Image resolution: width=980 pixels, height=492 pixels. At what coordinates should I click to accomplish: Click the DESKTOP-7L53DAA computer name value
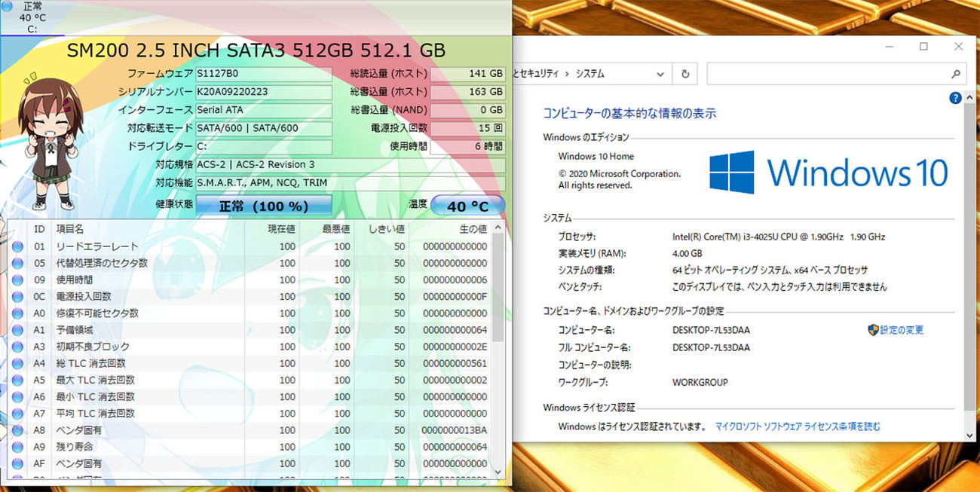pyautogui.click(x=711, y=330)
